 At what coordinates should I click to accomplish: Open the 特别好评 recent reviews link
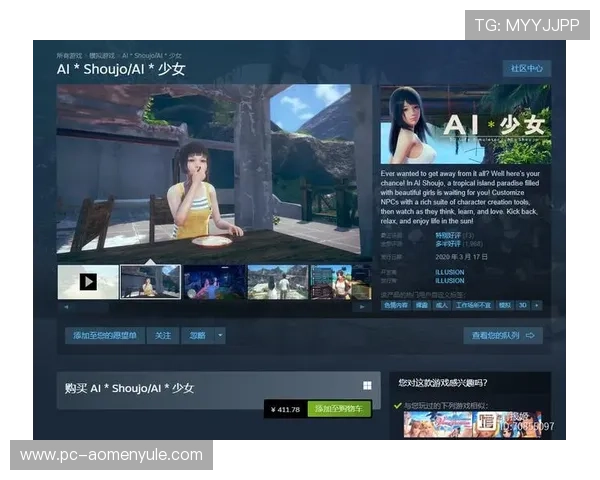tap(448, 235)
